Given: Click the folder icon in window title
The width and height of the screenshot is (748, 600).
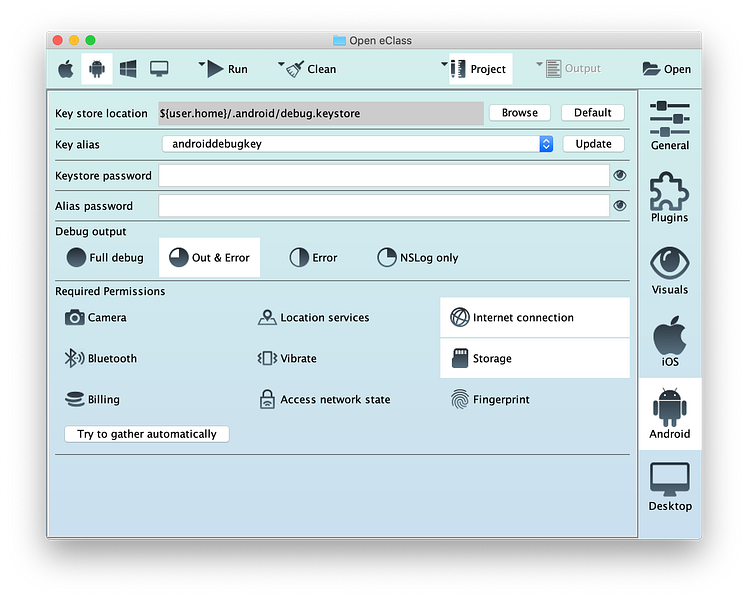Looking at the screenshot, I should [x=339, y=41].
